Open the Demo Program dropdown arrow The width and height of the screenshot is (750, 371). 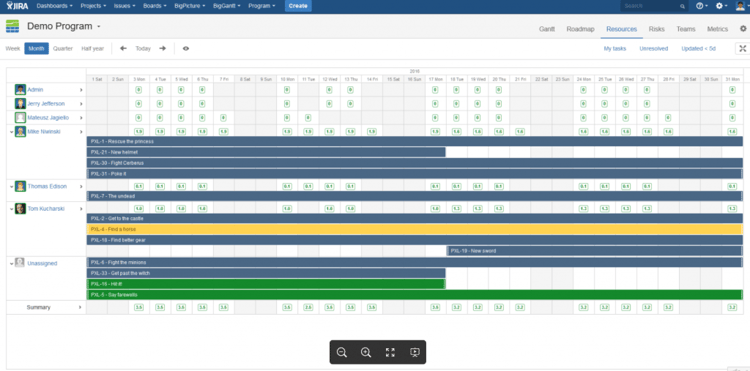pos(99,26)
